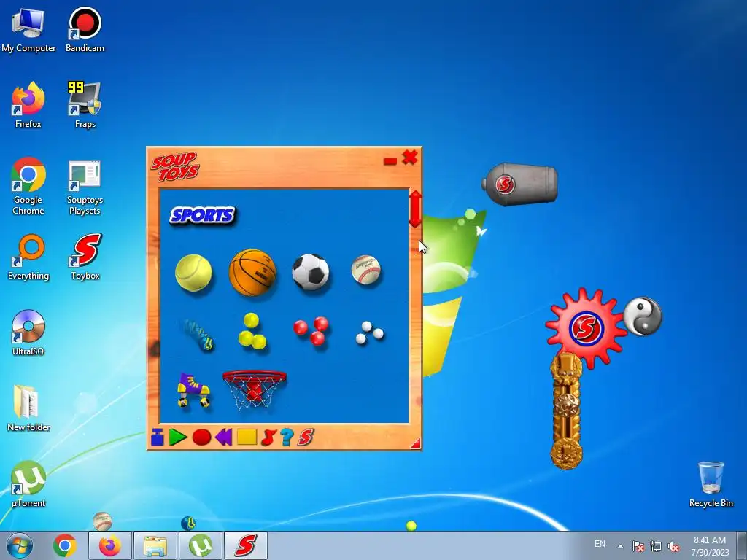Screen dimensions: 747x560
Task: Choose the soccer ball toy
Action: [311, 271]
